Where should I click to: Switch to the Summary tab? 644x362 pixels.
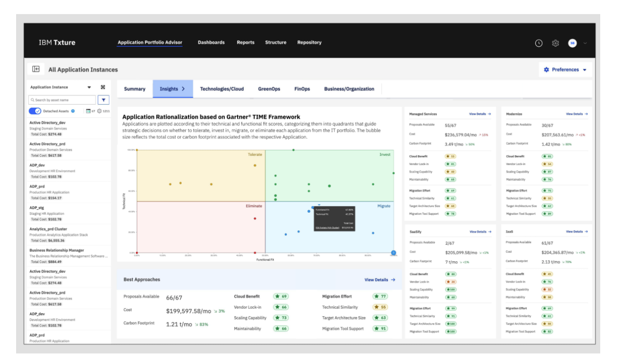(x=135, y=89)
